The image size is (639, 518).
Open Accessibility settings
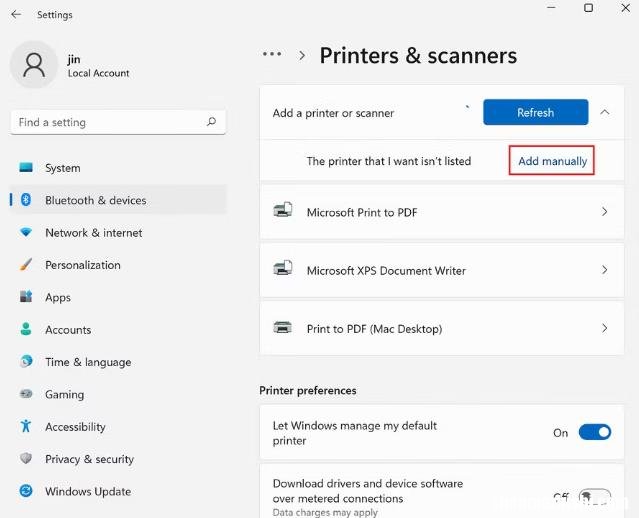pyautogui.click(x=118, y=427)
